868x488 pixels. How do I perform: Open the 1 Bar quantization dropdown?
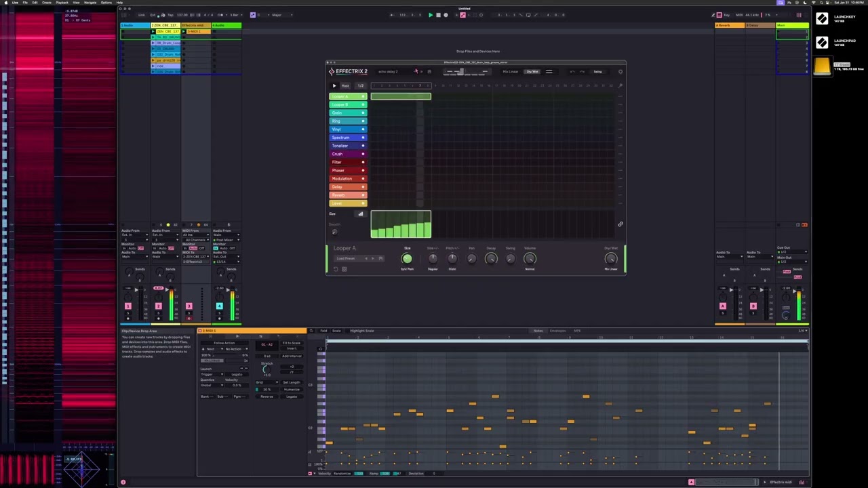pos(236,15)
